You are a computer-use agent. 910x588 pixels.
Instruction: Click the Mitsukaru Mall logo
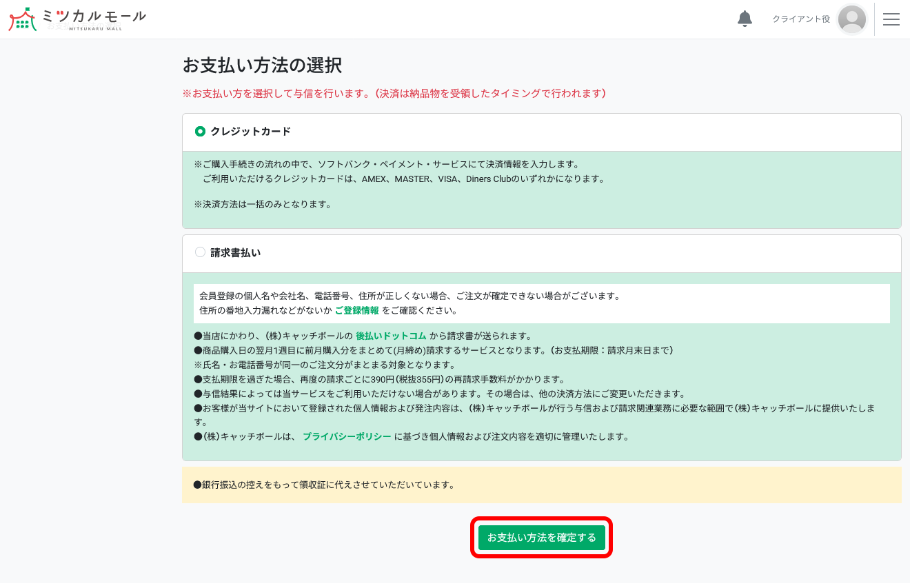click(76, 19)
